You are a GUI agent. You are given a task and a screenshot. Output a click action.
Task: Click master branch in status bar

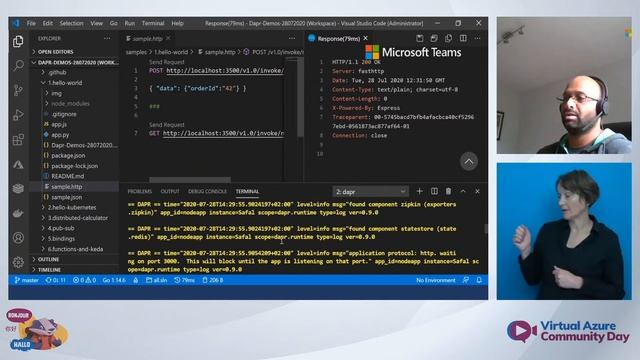27,280
